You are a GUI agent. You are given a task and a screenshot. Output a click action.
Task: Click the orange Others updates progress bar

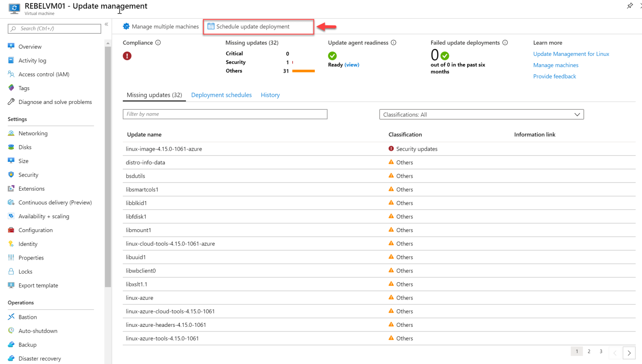[303, 71]
